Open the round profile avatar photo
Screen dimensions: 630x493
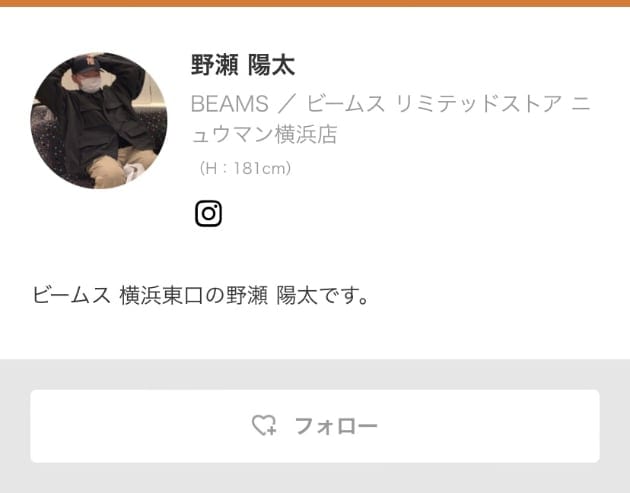pos(99,121)
